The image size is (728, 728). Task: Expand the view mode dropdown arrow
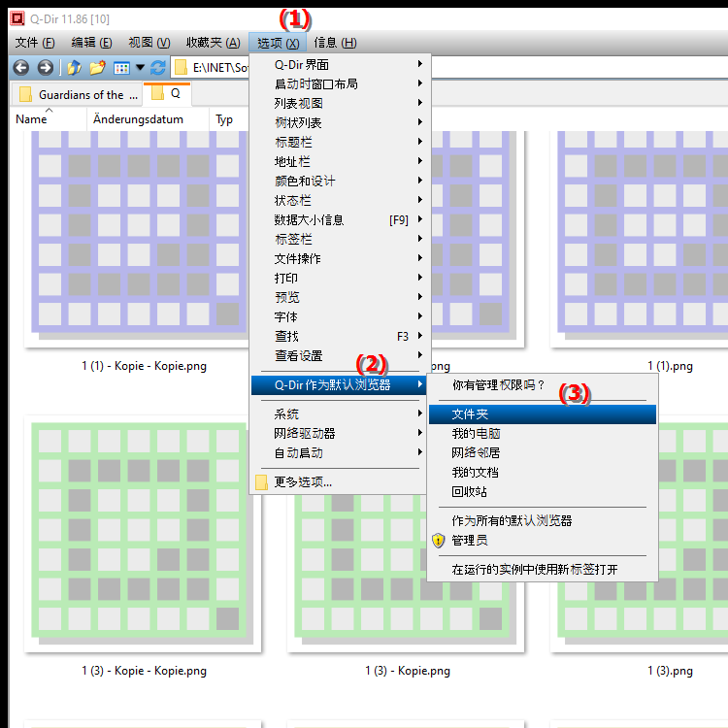tap(140, 68)
